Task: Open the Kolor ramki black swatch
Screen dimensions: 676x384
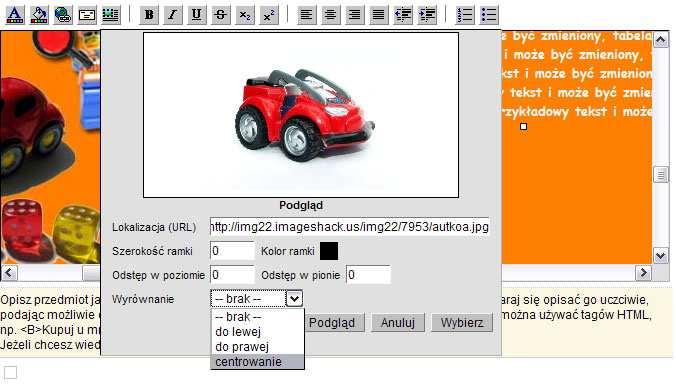Action: coord(329,251)
